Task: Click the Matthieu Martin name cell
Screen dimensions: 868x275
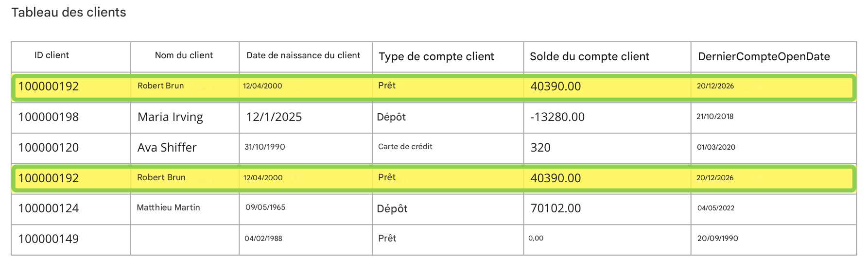Action: click(168, 207)
